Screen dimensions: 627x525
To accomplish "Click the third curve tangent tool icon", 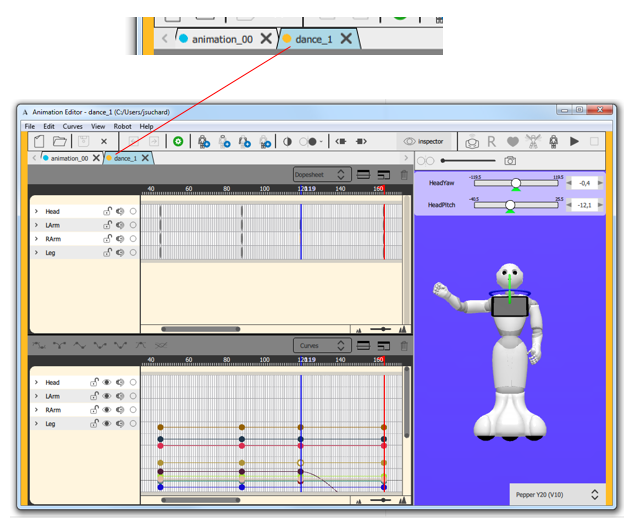I will pyautogui.click(x=80, y=345).
